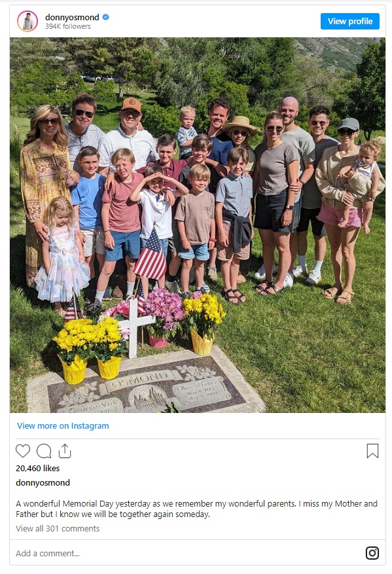Viewport: 392px width, 574px height.
Task: Open comments via the speech bubble icon
Action: (x=44, y=451)
